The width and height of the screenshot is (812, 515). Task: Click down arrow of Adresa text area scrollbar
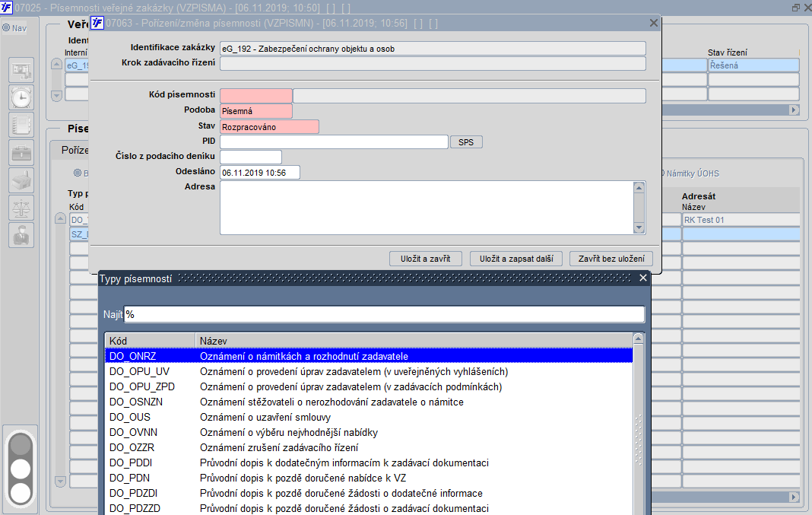click(639, 227)
